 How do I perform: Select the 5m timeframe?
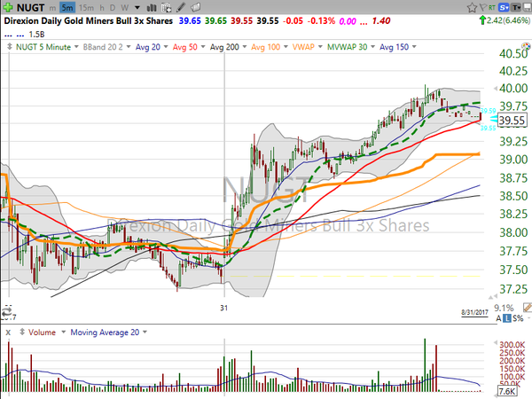click(x=67, y=7)
